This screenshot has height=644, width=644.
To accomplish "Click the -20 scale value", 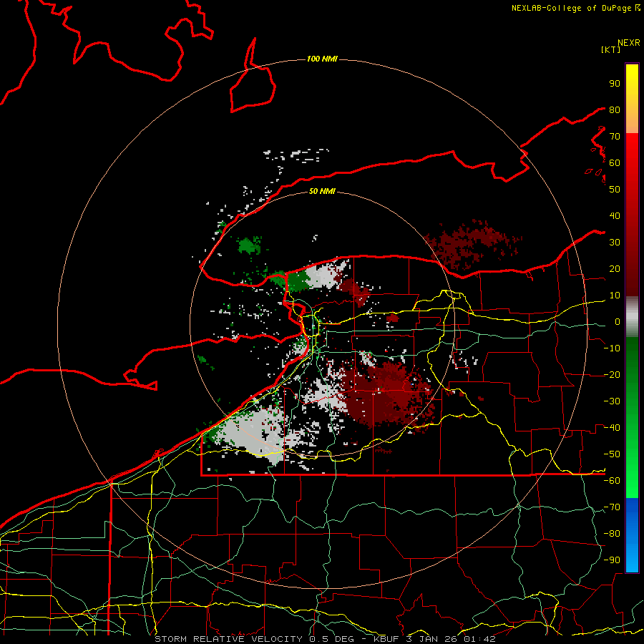I will pyautogui.click(x=612, y=374).
